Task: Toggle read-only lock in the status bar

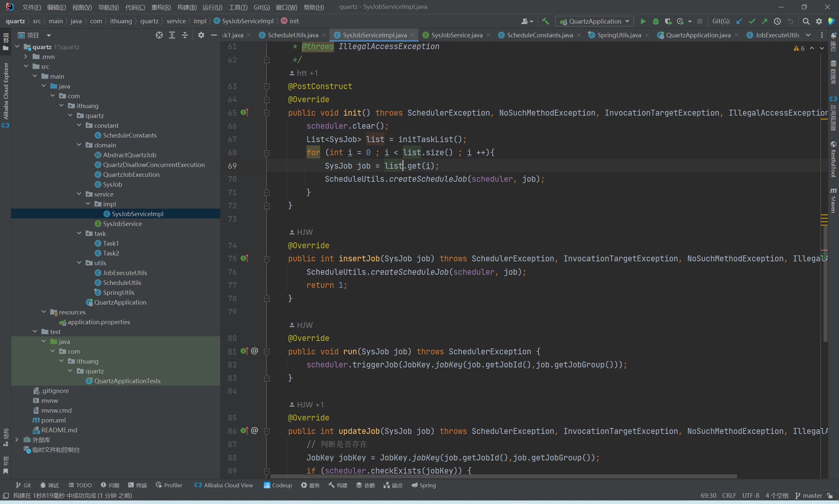Action: coord(830,495)
